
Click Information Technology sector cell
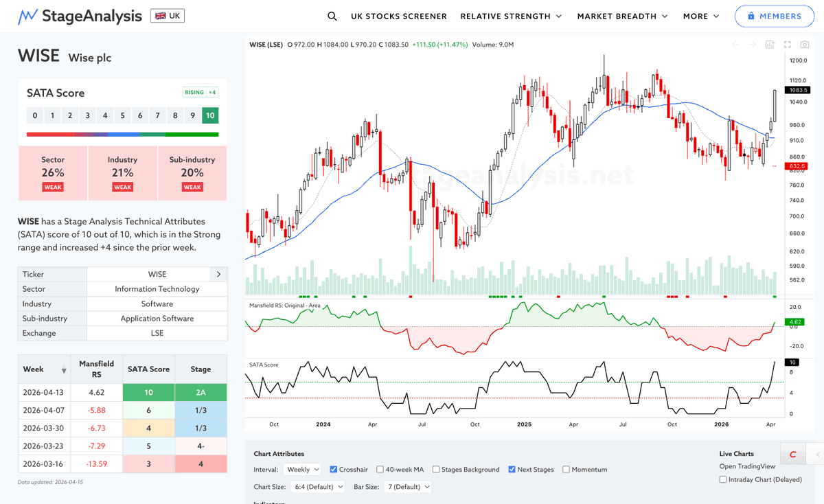[157, 289]
